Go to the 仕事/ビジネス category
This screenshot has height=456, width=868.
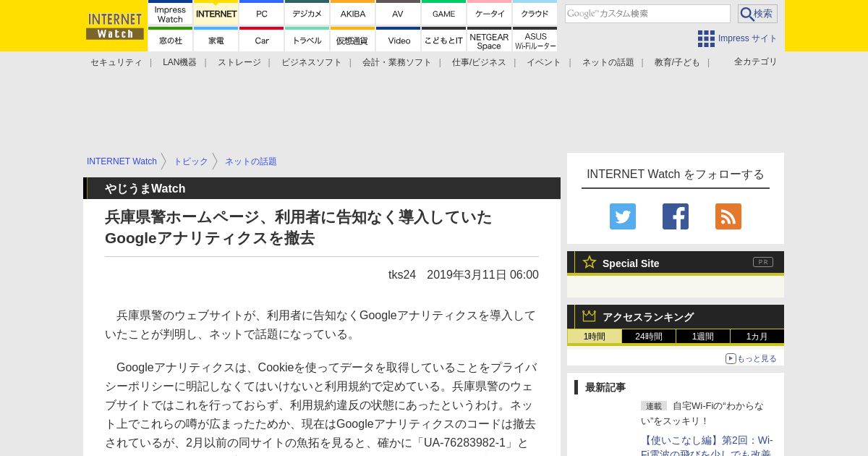pos(479,62)
